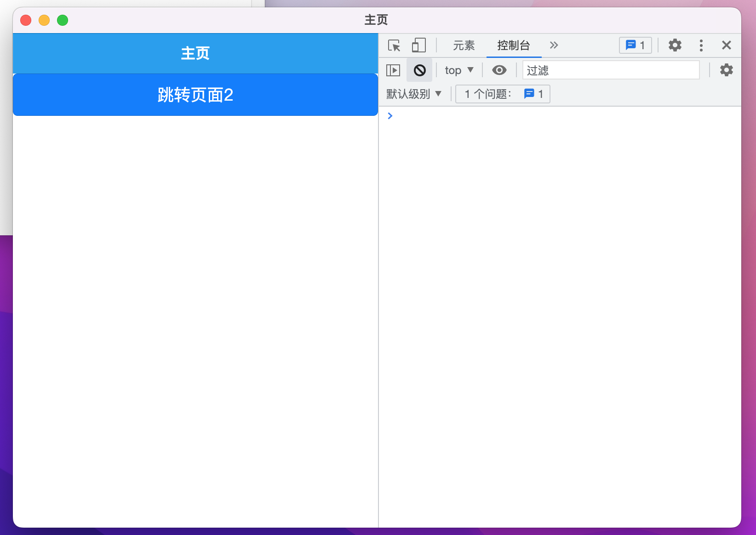The height and width of the screenshot is (535, 756).
Task: Open the 默认级别 log level dropdown
Action: point(414,94)
